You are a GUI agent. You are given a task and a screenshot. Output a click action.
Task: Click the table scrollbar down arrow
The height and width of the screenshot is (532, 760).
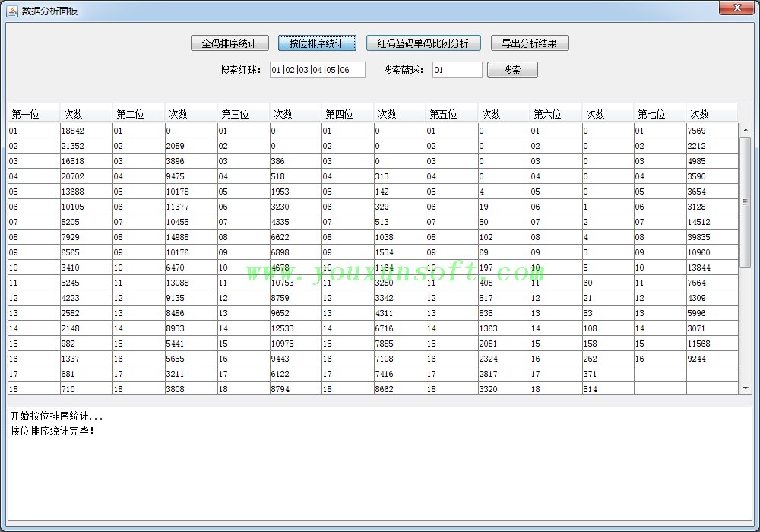pos(746,388)
